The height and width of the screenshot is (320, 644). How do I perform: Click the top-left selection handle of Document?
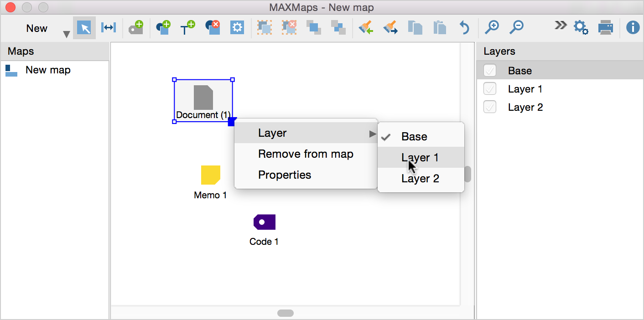174,80
